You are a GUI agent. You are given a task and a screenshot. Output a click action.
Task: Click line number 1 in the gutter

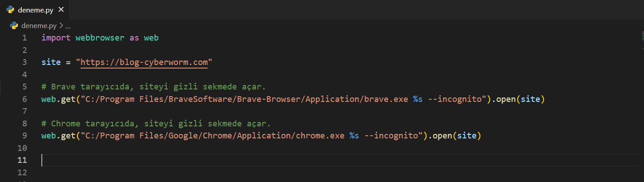click(24, 38)
